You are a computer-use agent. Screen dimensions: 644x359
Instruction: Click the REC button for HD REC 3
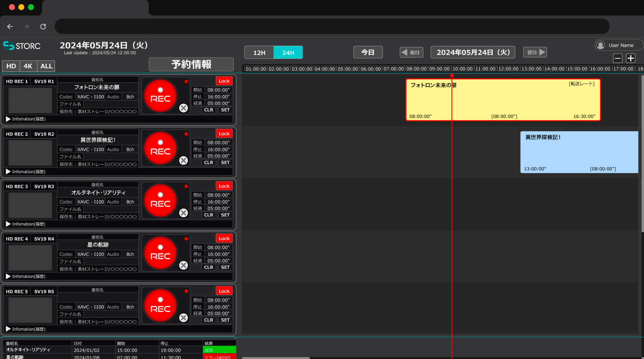(x=160, y=201)
